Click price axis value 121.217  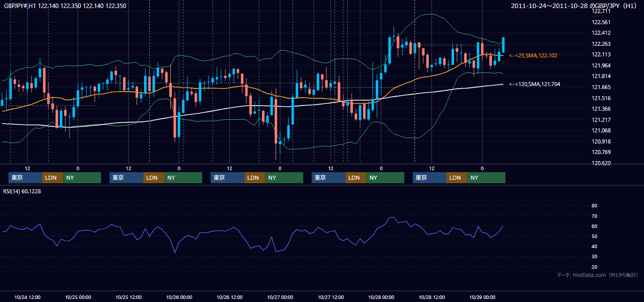click(x=602, y=120)
